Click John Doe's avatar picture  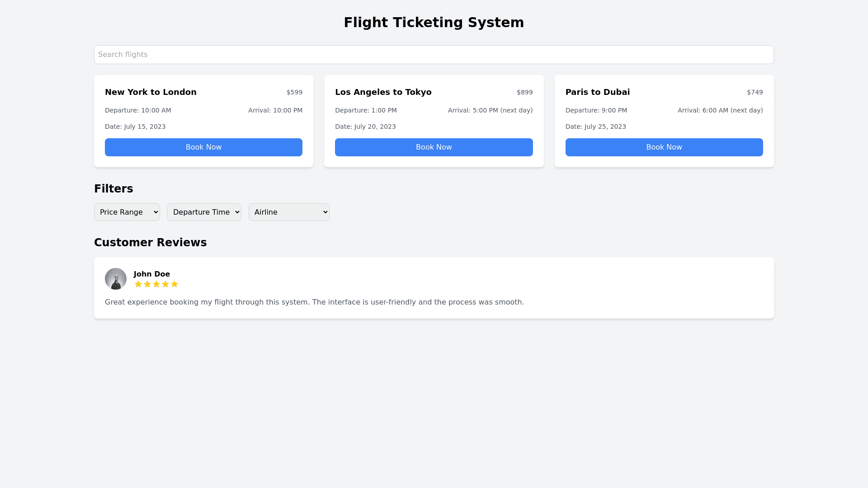[116, 279]
